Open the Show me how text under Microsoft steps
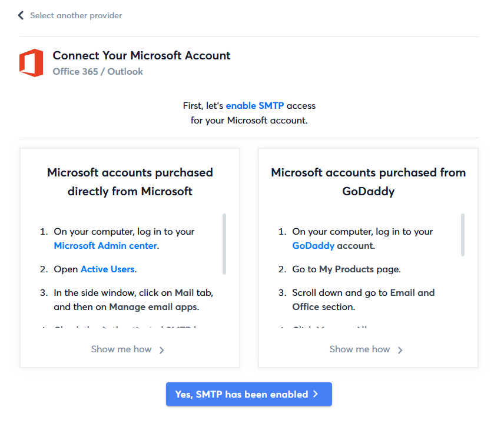The width and height of the screenshot is (504, 427). (x=121, y=349)
